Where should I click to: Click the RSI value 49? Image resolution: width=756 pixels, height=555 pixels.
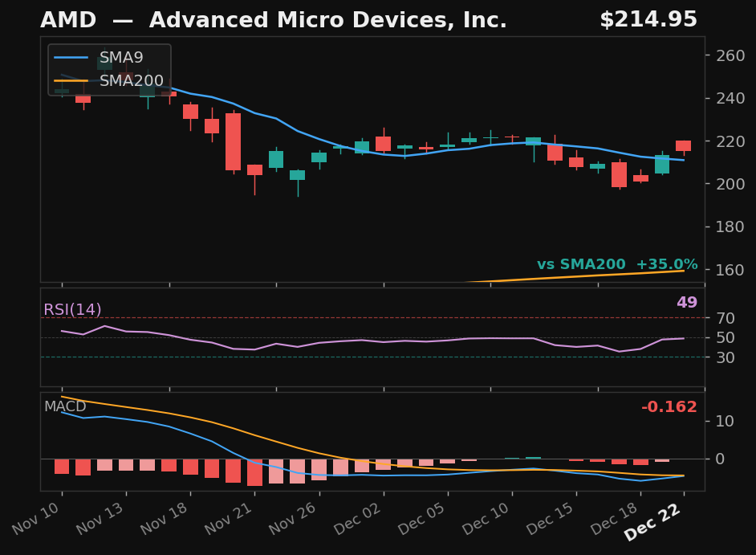coord(687,302)
